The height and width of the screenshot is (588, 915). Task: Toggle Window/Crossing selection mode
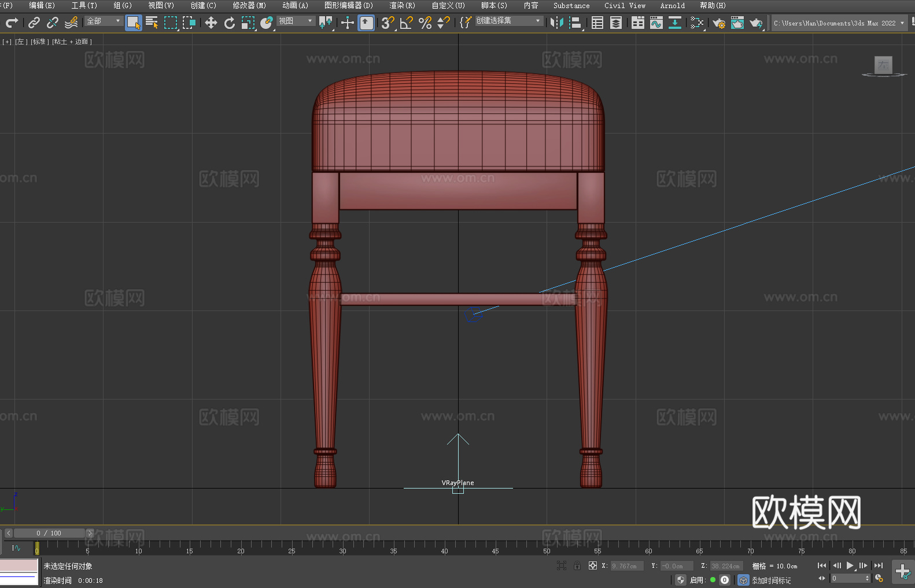click(189, 23)
